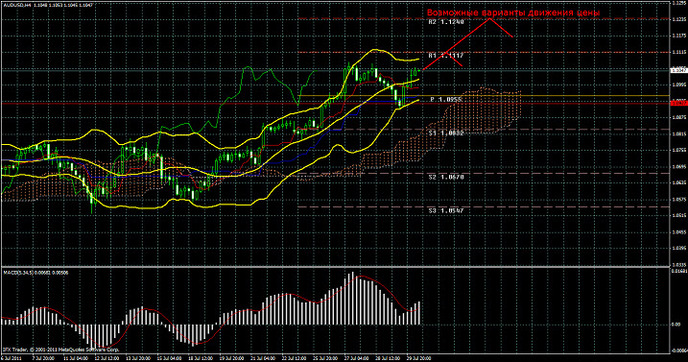
Task: Click the S2 1.0670 support label
Action: click(446, 177)
